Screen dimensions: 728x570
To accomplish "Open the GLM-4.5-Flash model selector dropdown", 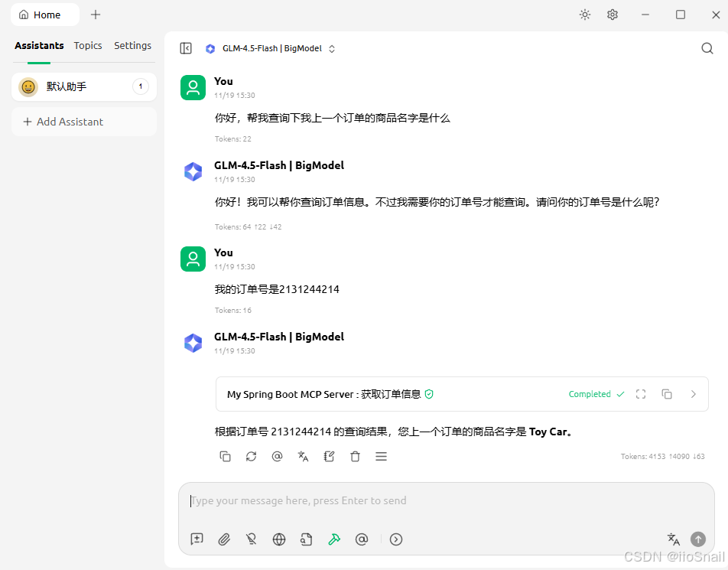I will tap(271, 48).
